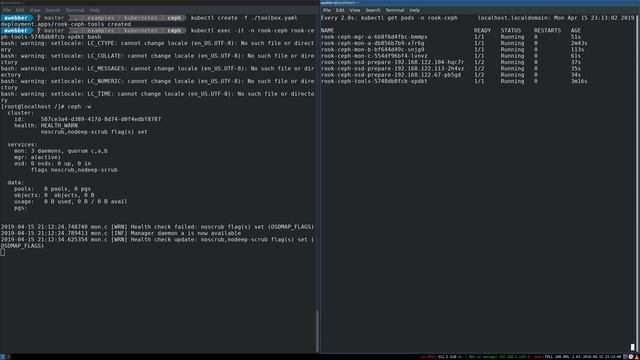The height and width of the screenshot is (360, 640).
Task: Open File menu in right watch terminal
Action: coord(327,10)
